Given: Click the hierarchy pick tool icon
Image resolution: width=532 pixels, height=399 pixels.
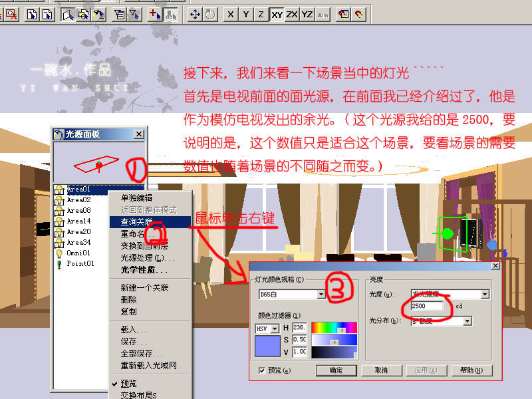Looking at the screenshot, I should [x=170, y=15].
